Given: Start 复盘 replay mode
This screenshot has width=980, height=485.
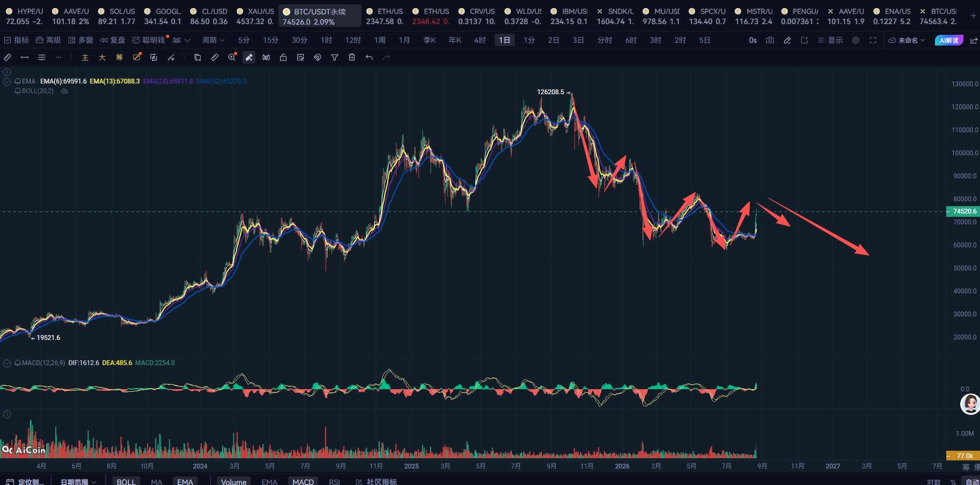Looking at the screenshot, I should (x=112, y=40).
